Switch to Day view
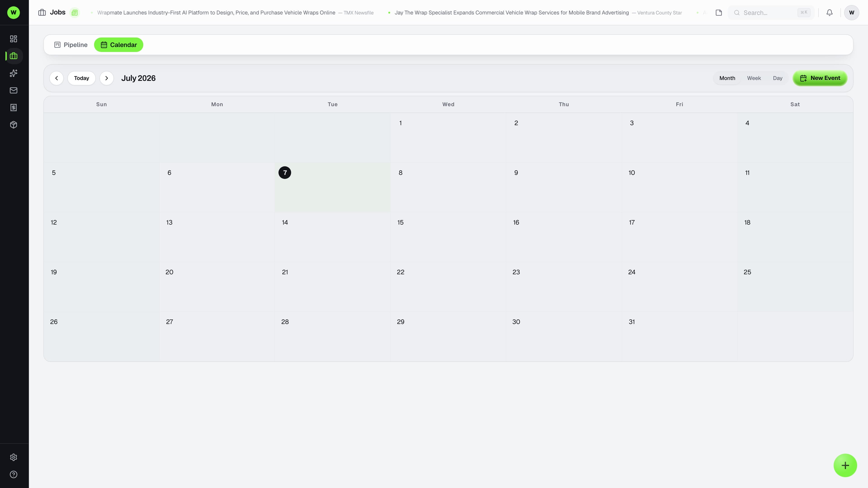The width and height of the screenshot is (868, 488). coord(777,78)
